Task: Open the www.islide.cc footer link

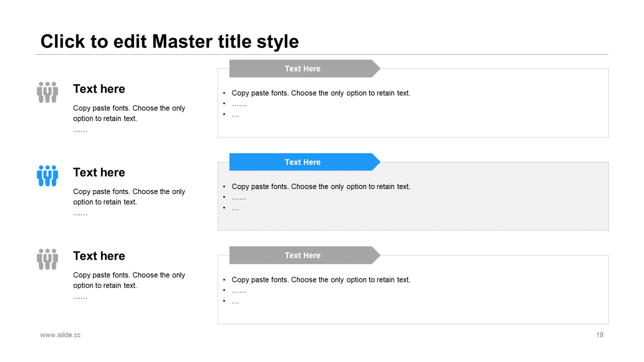Action: tap(60, 335)
